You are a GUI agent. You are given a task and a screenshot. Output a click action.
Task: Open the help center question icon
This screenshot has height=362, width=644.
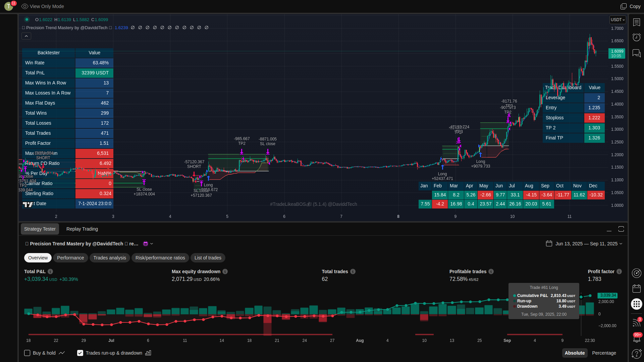click(636, 354)
